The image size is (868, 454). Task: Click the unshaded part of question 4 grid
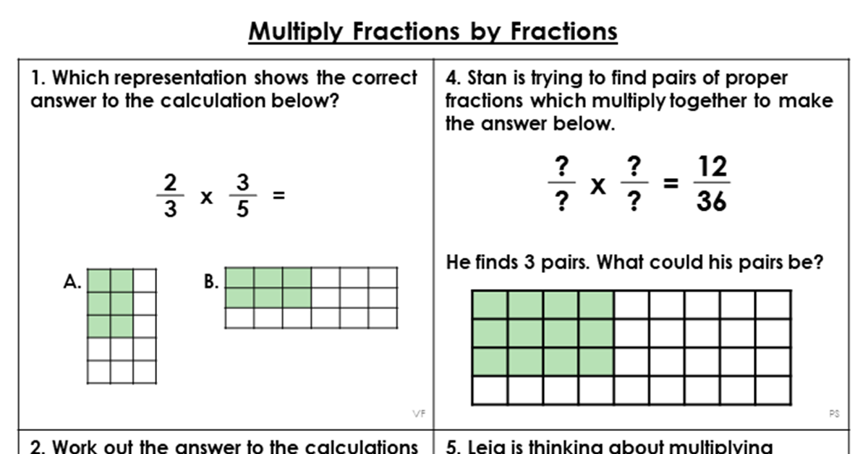pos(702,348)
